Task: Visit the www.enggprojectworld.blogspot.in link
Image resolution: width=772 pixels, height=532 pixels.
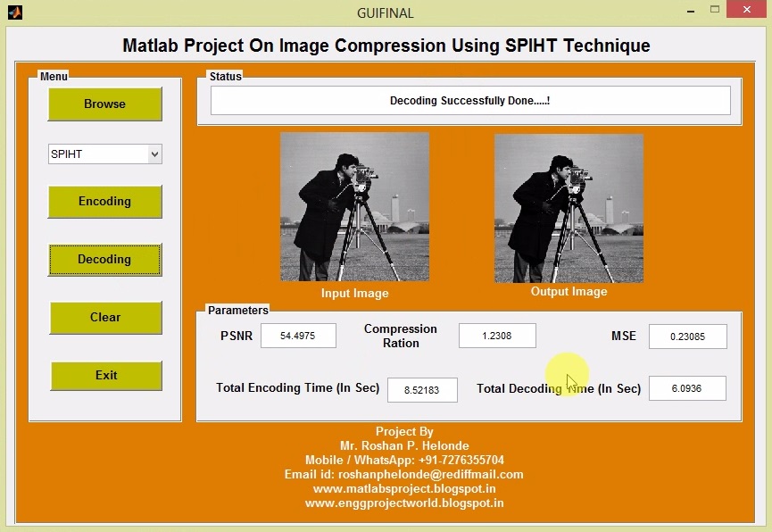Action: pos(404,503)
